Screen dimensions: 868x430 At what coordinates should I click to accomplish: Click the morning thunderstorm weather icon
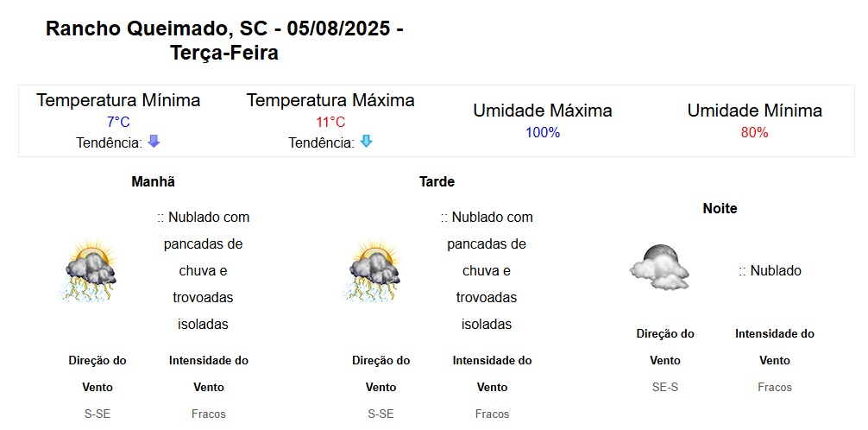pyautogui.click(x=89, y=270)
